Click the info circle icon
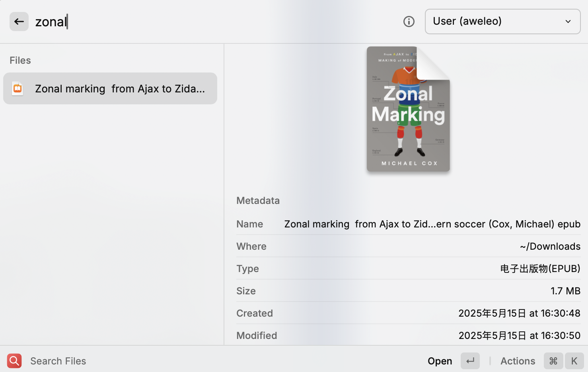588x372 pixels. click(409, 22)
